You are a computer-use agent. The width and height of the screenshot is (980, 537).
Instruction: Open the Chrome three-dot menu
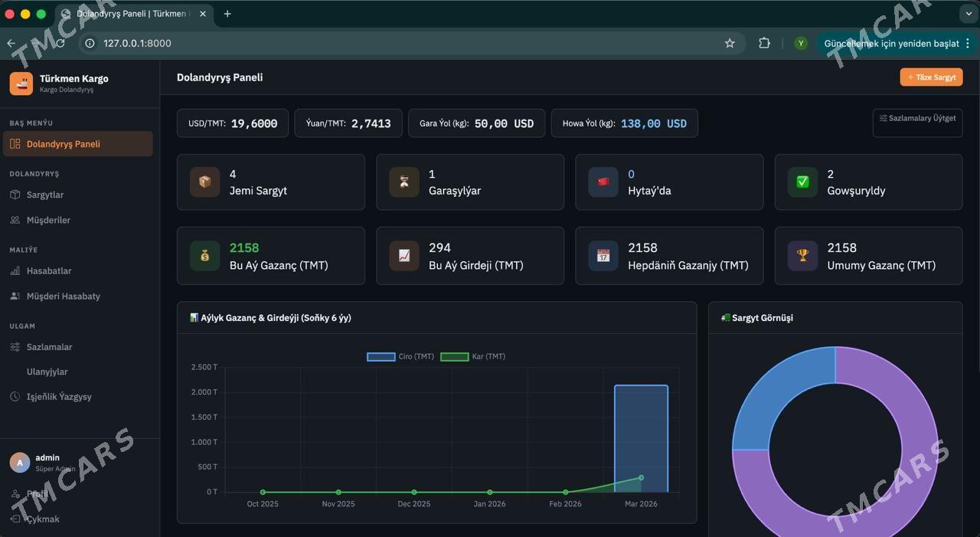[968, 44]
